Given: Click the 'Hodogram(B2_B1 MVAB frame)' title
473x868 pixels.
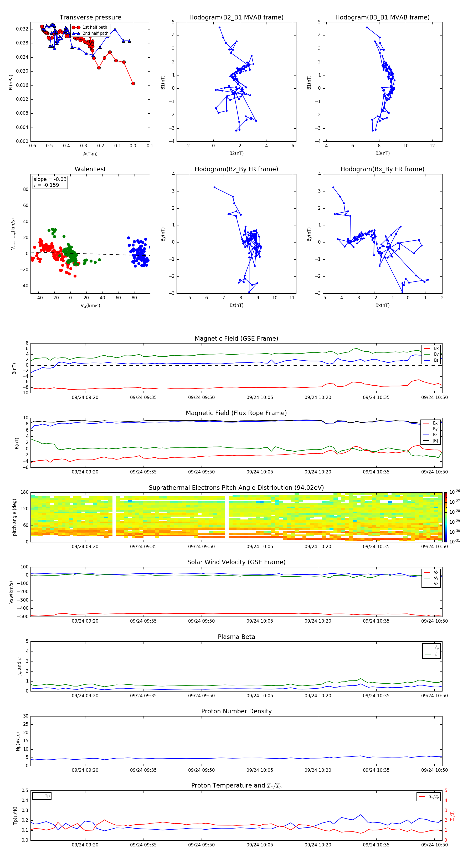Looking at the screenshot, I should click(236, 18).
